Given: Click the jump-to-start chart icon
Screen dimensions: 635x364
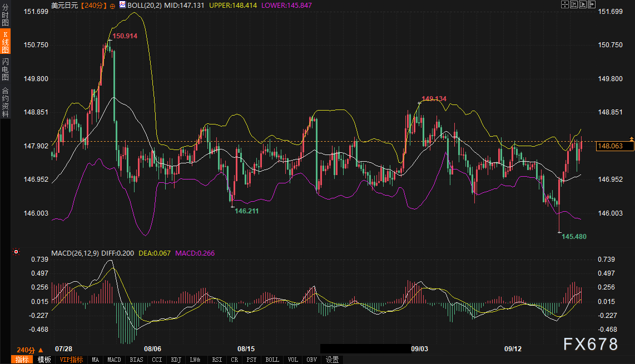Looking at the screenshot, I should 574,4.
